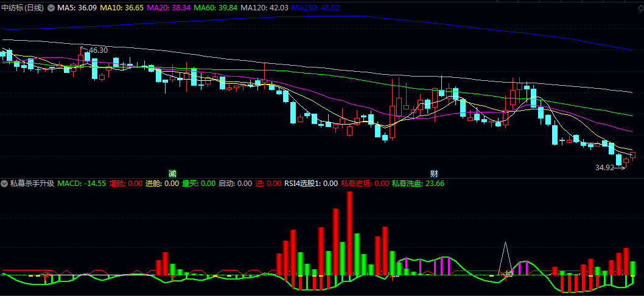Click the MACD: -14.55 value
Screen dimensions: 644x296
click(82, 184)
